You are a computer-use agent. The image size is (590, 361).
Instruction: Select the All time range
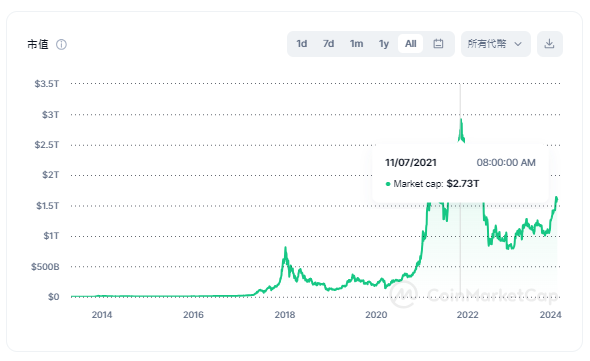coord(411,44)
